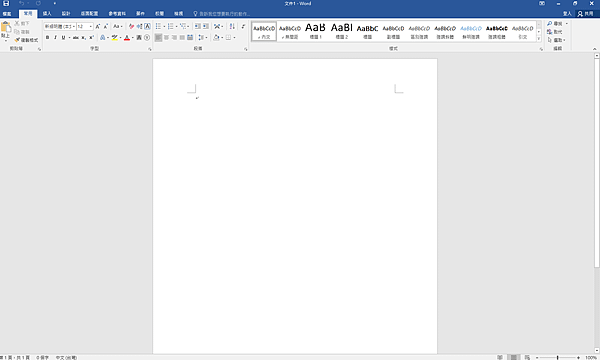Switch to read mode view in status bar
Viewport: 600px width, 360px height.
(x=500, y=357)
